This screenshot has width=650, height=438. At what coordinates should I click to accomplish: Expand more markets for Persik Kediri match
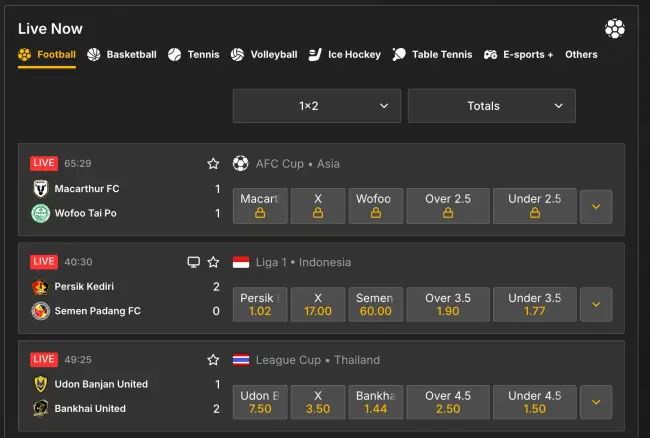tap(596, 304)
